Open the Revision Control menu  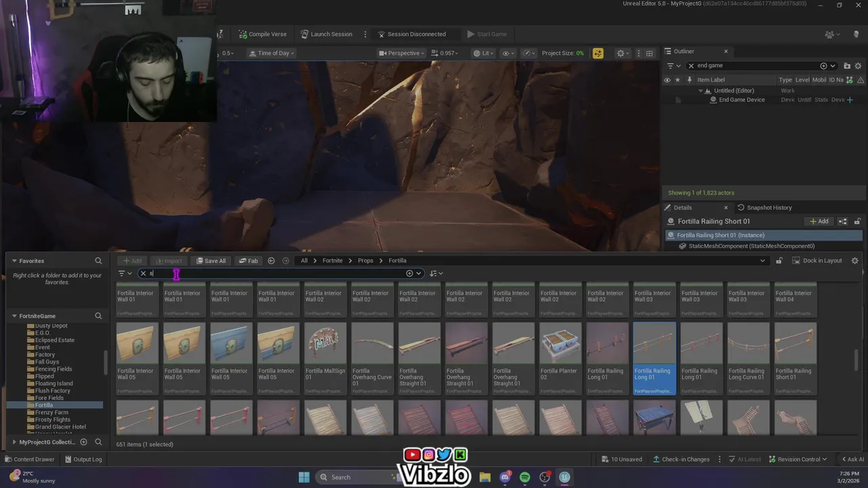click(x=797, y=459)
